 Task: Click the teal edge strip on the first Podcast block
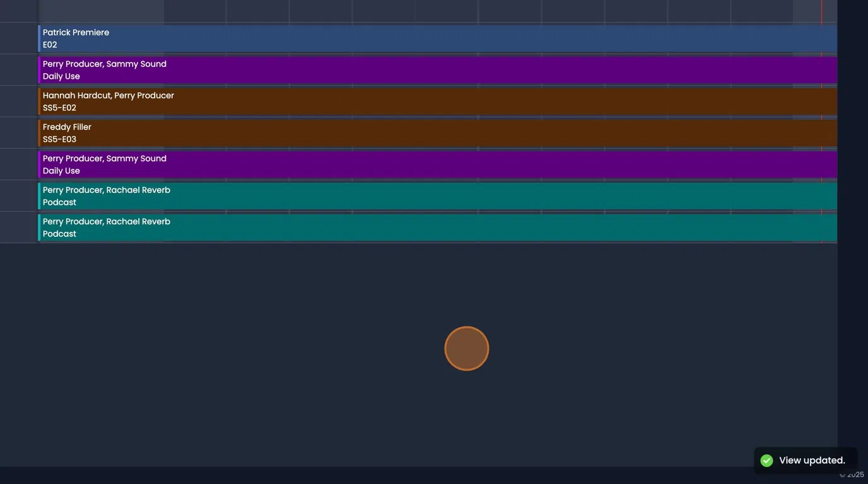click(38, 195)
